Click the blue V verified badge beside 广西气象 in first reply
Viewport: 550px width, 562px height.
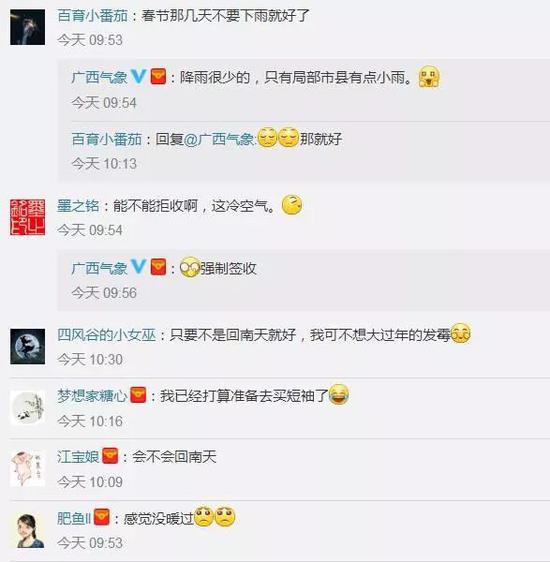[x=139, y=76]
